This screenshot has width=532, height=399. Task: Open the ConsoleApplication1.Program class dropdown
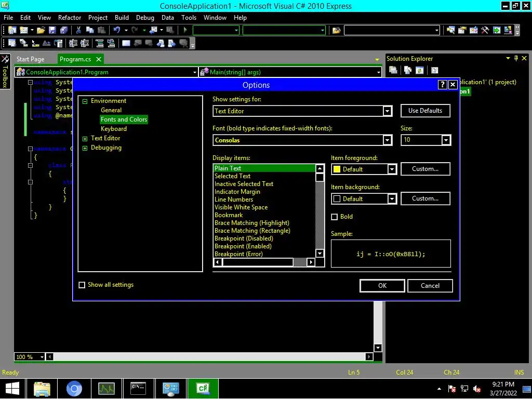pos(194,72)
